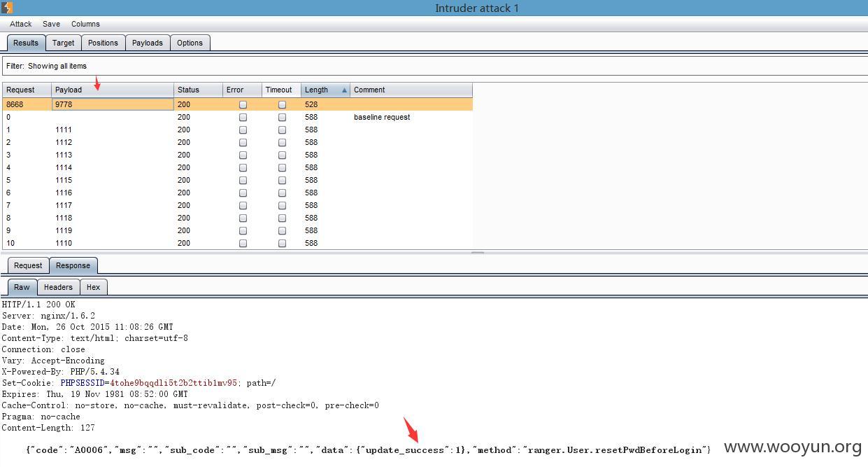Open the Attack menu
The height and width of the screenshot is (467, 868).
[x=21, y=24]
